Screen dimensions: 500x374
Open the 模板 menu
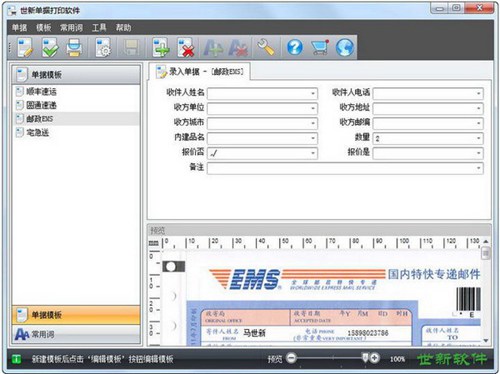coord(44,28)
